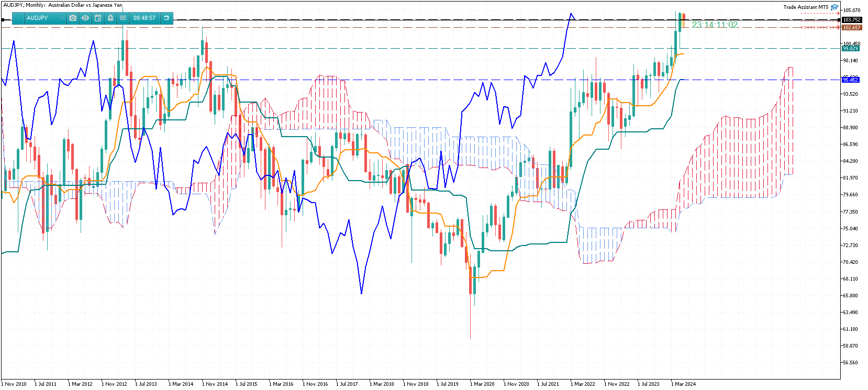Click the 1 Mar 2012 date label
Screen dimensions: 868x390
(x=80, y=384)
